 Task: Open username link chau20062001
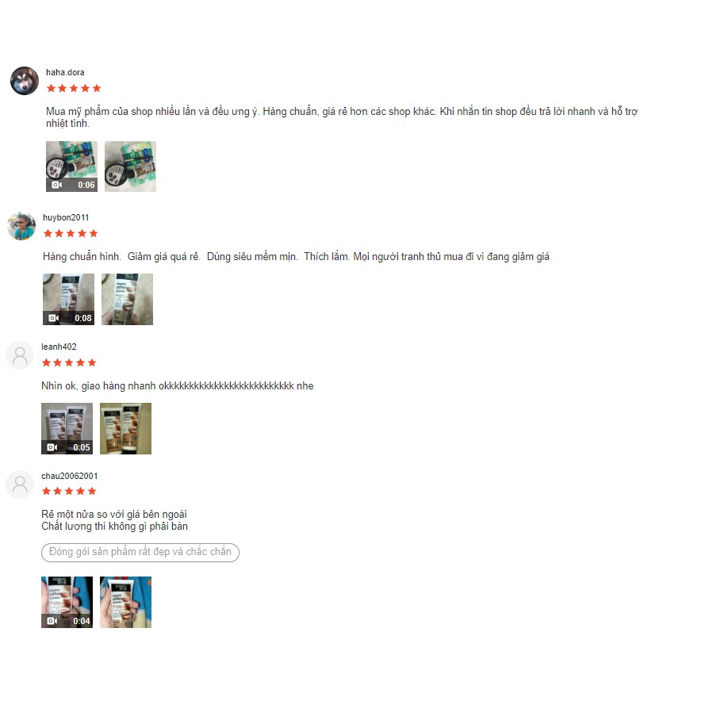(70, 476)
